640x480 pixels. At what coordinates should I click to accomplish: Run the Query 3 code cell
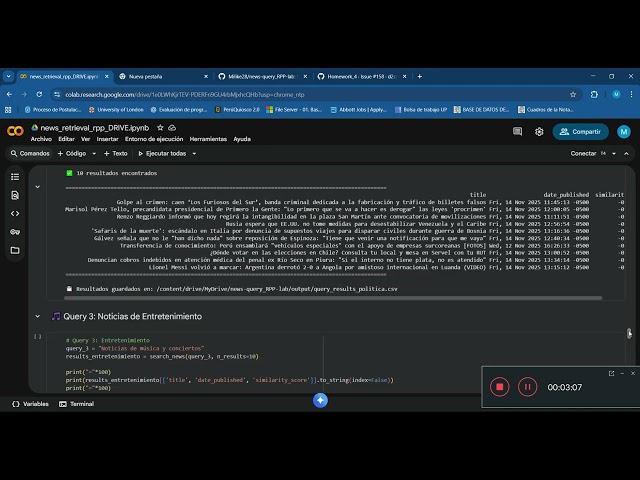tap(38, 336)
